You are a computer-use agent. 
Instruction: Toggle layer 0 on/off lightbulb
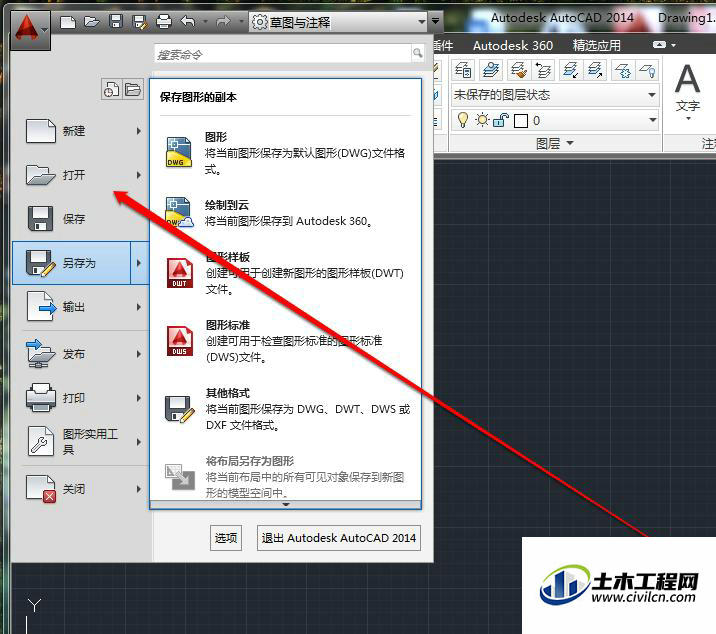(x=463, y=120)
